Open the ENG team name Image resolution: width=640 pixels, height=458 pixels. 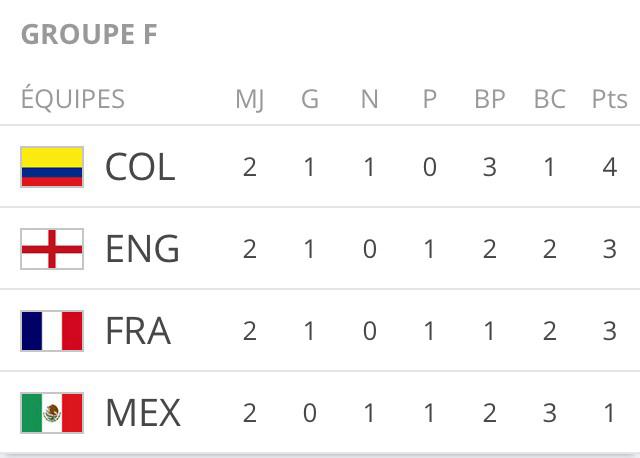(x=142, y=249)
